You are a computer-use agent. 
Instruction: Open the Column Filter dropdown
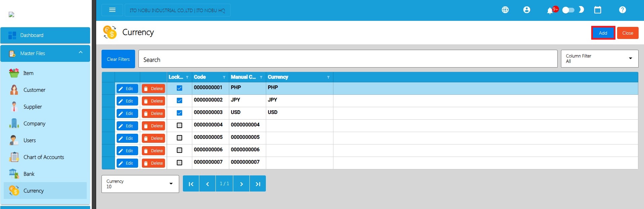pyautogui.click(x=599, y=59)
